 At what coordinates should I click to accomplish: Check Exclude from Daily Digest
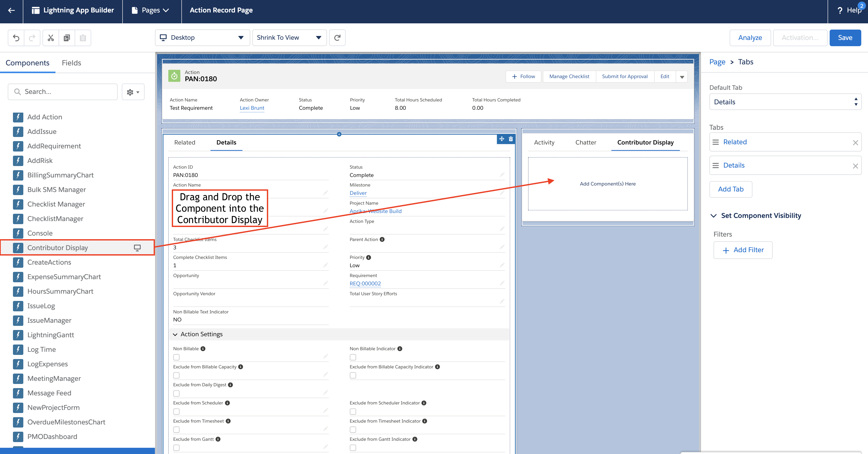click(x=176, y=393)
